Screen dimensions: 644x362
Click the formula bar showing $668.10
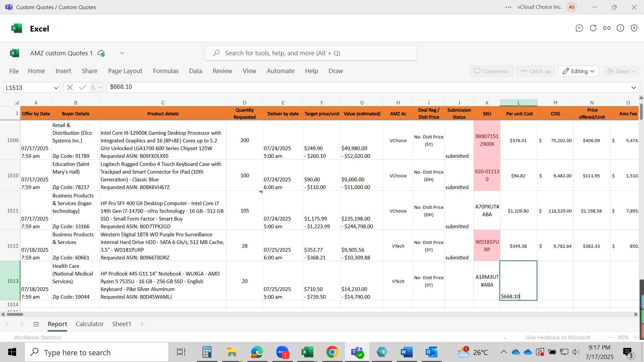click(373, 87)
